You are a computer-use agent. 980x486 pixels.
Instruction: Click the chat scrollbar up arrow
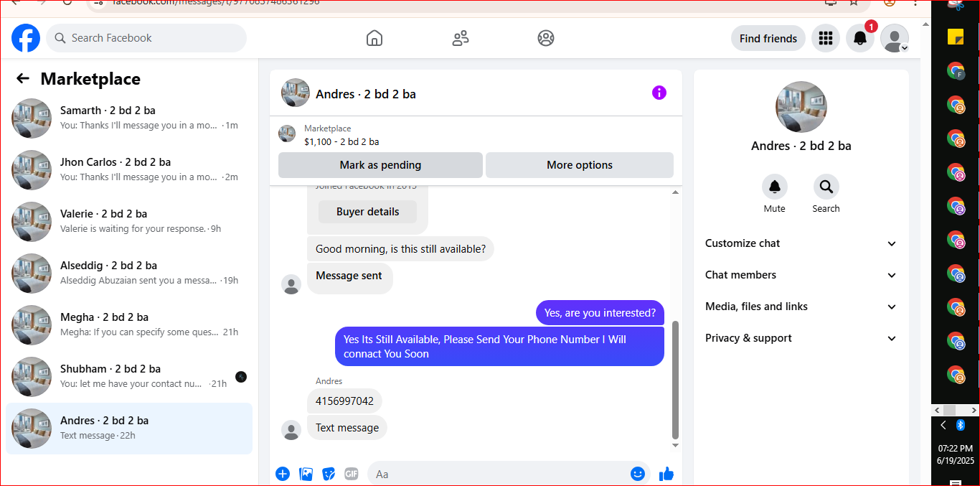coord(675,192)
